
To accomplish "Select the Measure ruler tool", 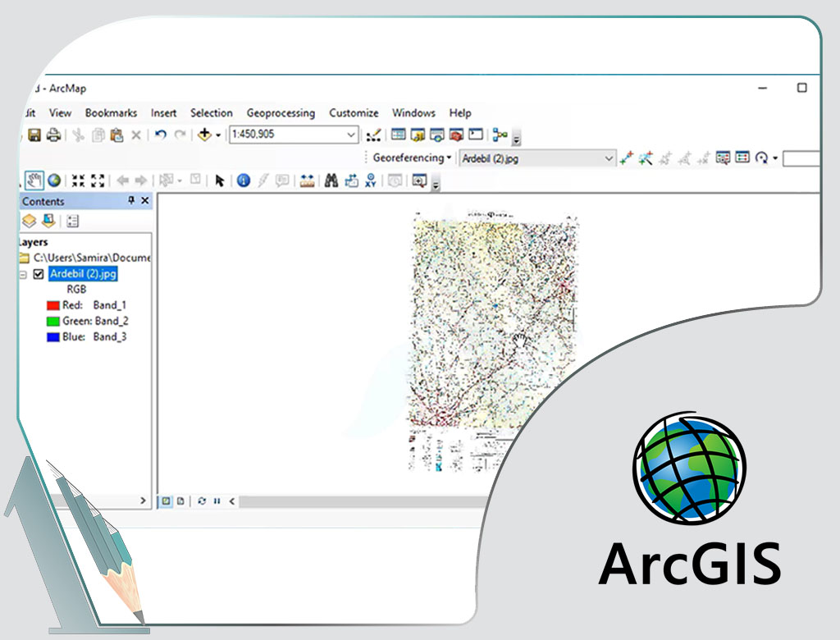I will (307, 181).
